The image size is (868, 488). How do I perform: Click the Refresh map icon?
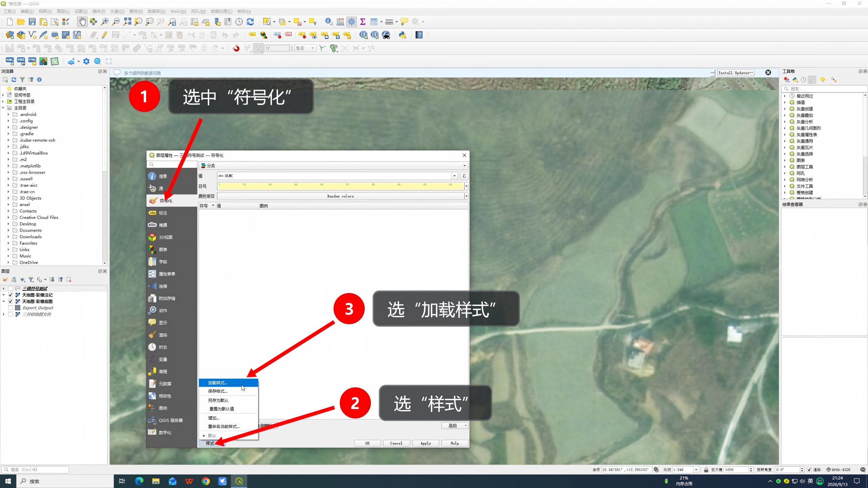[x=250, y=22]
